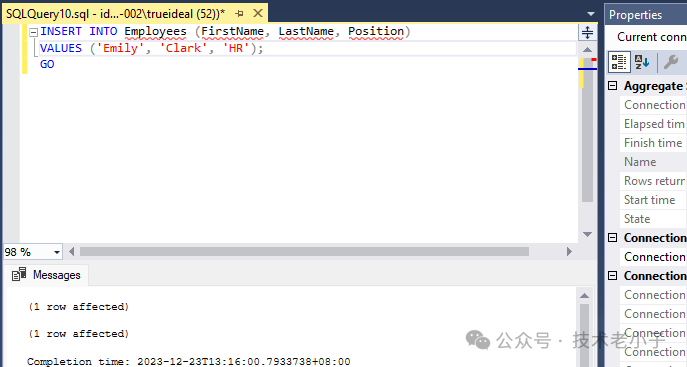Select the Categorized view icon in Properties
The height and width of the screenshot is (367, 687).
619,62
